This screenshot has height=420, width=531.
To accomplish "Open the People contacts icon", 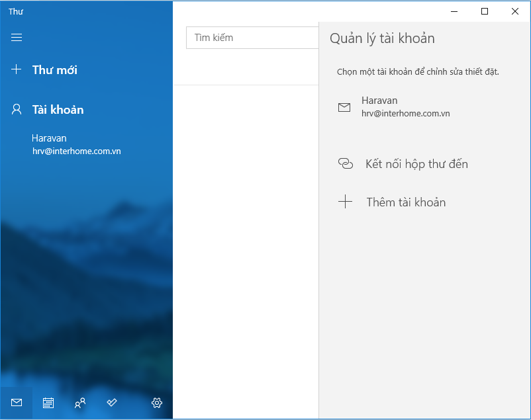I will pos(80,403).
